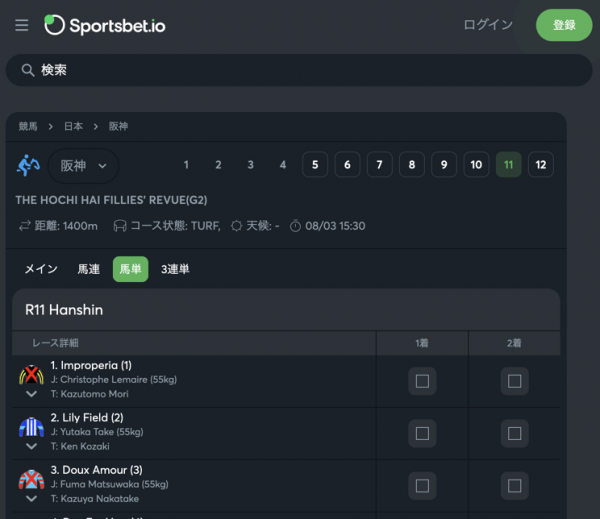This screenshot has height=519, width=600.
Task: Click the Sportsbet.io logo
Action: pyautogui.click(x=105, y=25)
